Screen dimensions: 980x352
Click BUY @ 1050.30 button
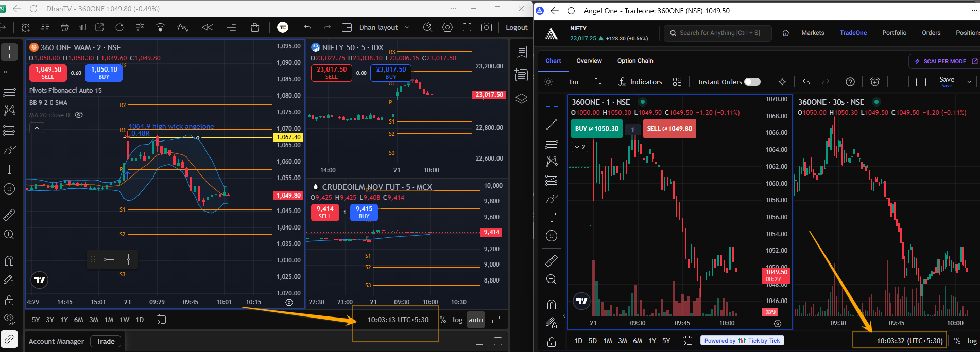pos(597,129)
